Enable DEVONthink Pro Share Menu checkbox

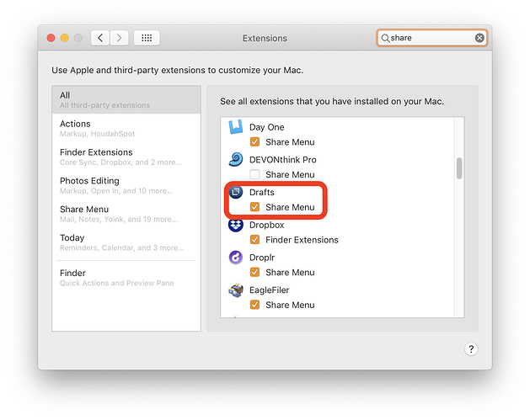(255, 175)
